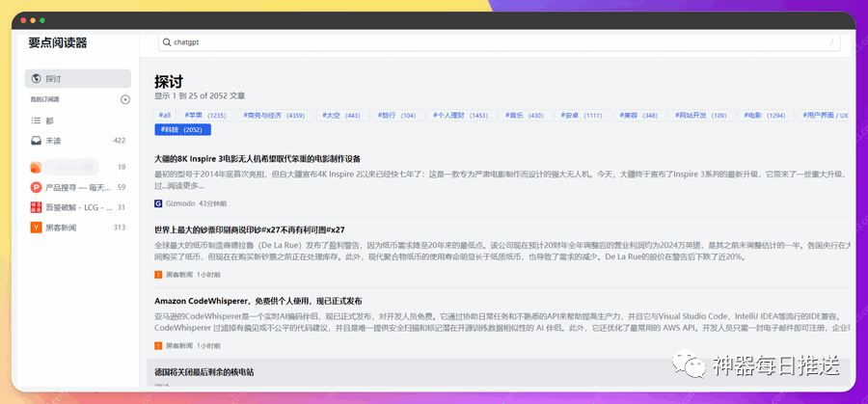The height and width of the screenshot is (404, 868).
Task: Open the 产品搜寻 feed
Action: click(78, 187)
